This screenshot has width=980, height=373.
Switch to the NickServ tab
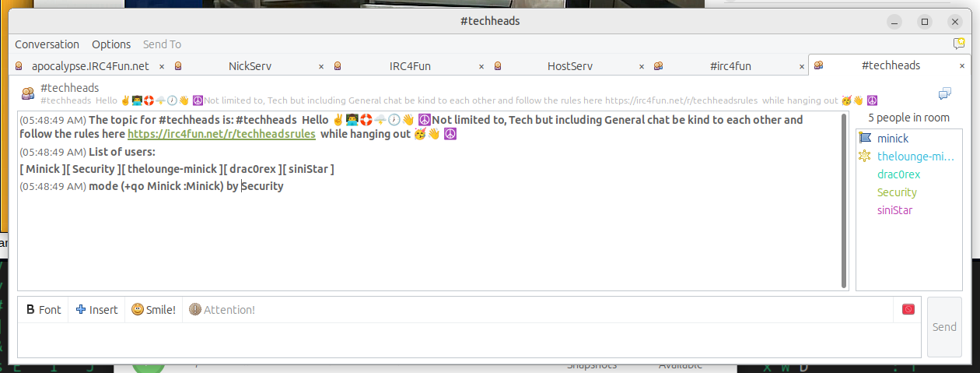(250, 66)
